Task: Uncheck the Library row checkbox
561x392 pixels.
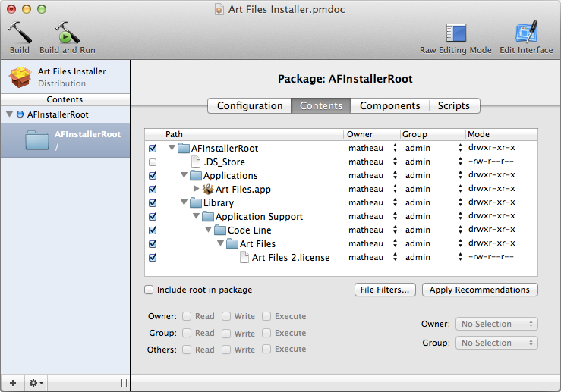Action: 153,202
